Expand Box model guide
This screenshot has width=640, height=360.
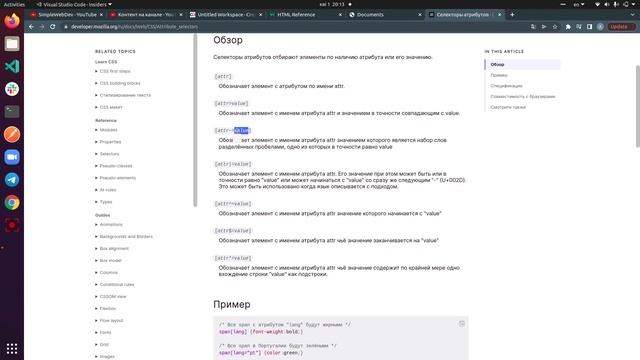pos(108,260)
